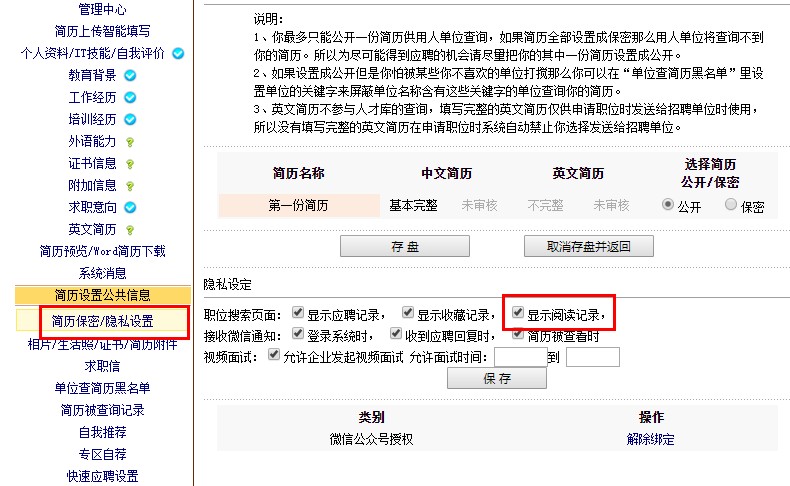The image size is (790, 486).
Task: Click the 基本完整 status text
Action: point(413,205)
